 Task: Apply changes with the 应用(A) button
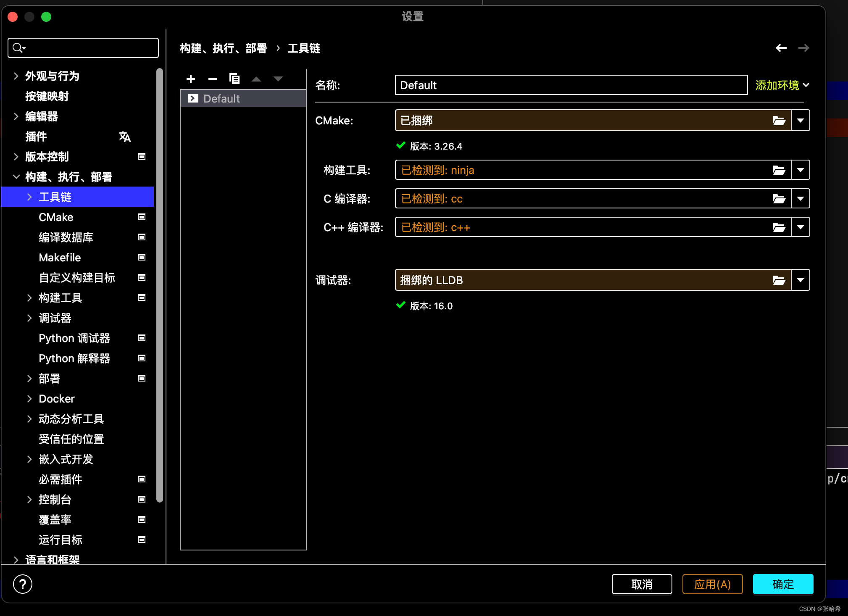click(712, 584)
